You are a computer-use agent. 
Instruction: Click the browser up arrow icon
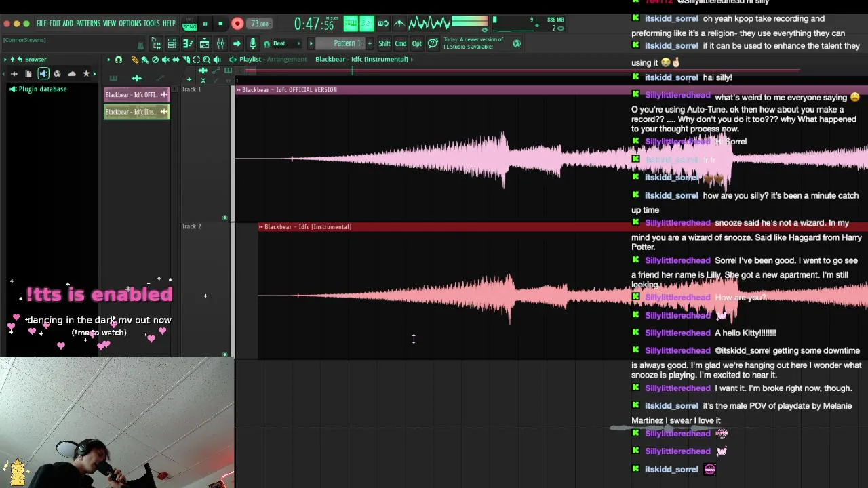(x=12, y=60)
